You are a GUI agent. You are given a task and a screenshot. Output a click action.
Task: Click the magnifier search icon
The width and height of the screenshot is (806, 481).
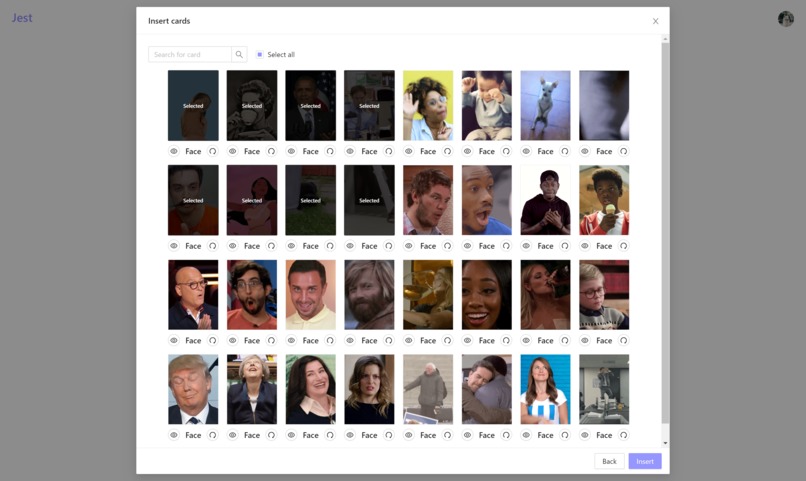(x=239, y=54)
